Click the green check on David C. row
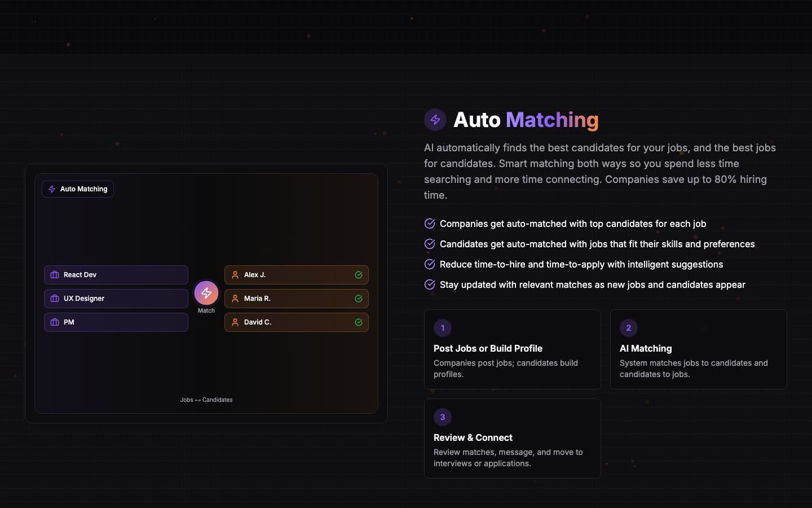 point(359,322)
